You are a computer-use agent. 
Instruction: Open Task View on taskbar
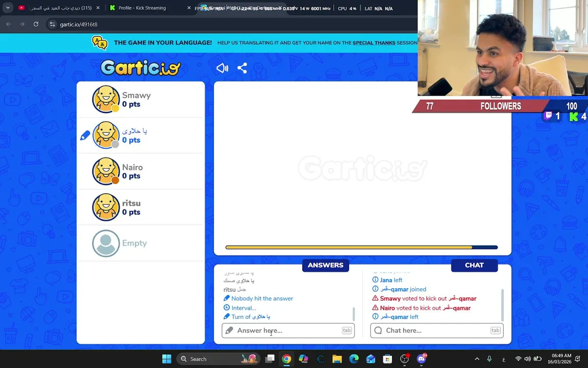tap(269, 359)
